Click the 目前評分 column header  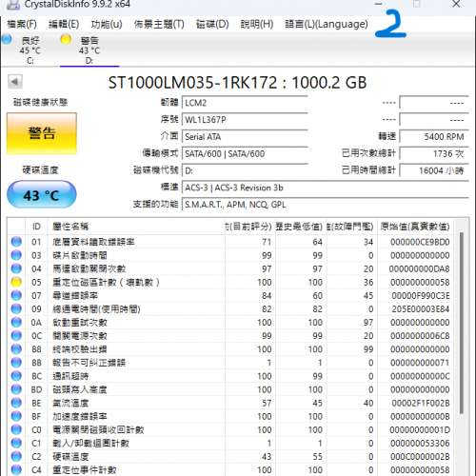249,227
